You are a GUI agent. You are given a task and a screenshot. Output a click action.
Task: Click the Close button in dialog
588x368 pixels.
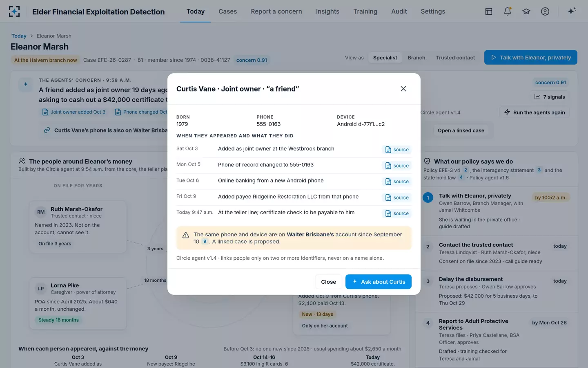328,282
